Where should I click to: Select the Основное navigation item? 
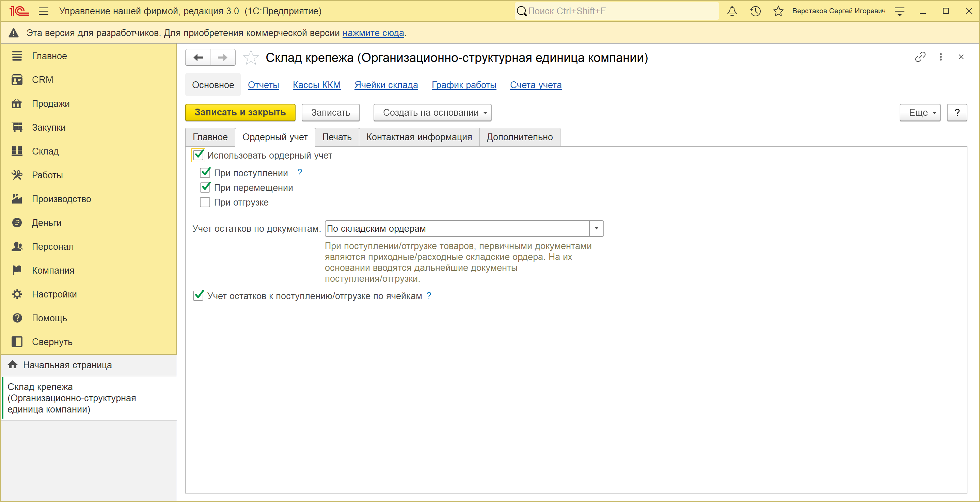tap(213, 85)
